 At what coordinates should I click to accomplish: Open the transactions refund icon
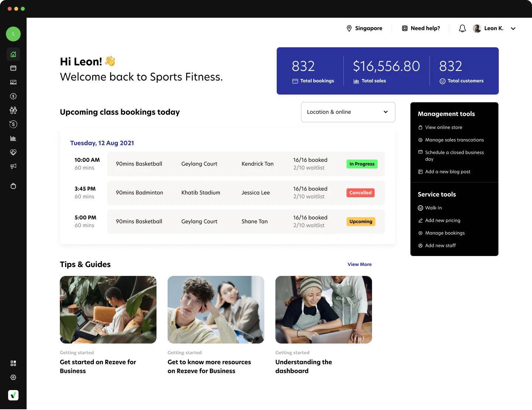(x=13, y=124)
